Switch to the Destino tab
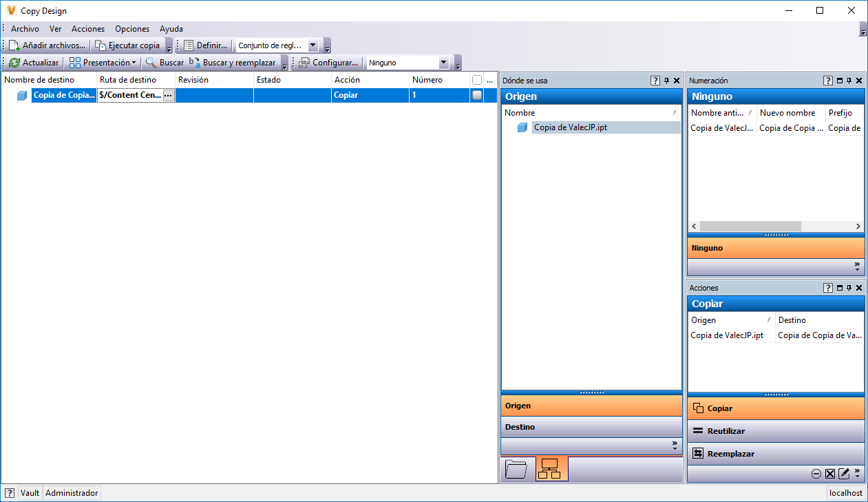 (591, 427)
